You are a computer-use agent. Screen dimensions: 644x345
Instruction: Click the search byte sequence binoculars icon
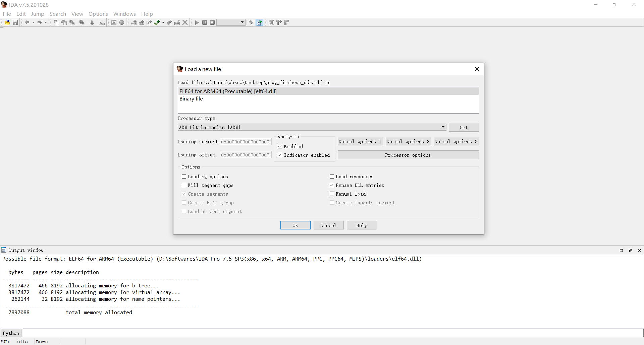(72, 22)
